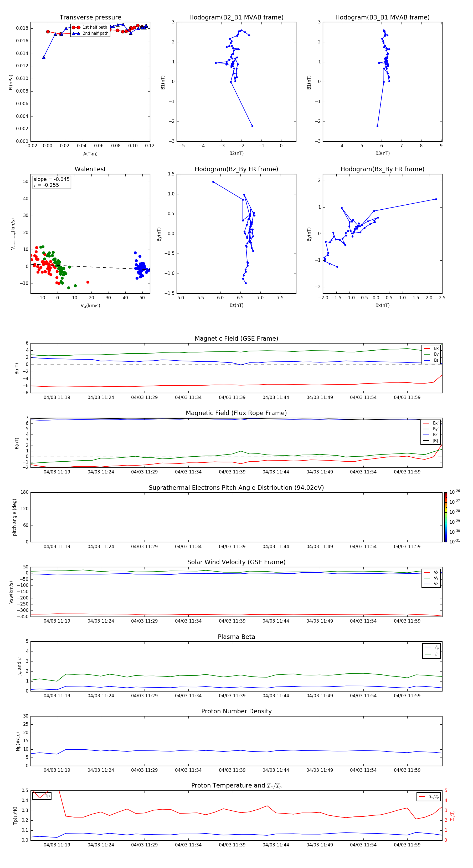Click the "B3(nT)" x-axis label
This screenshot has height=868, width=473.
pos(382,153)
